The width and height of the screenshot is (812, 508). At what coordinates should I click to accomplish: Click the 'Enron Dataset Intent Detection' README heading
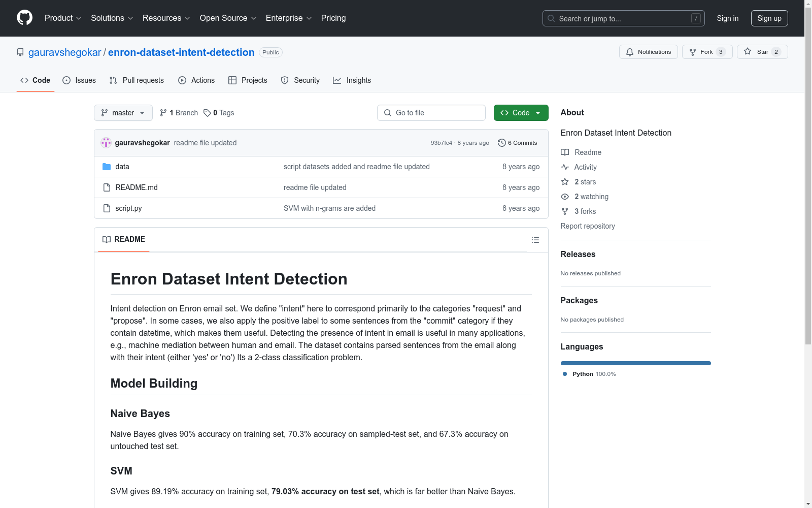click(x=229, y=279)
